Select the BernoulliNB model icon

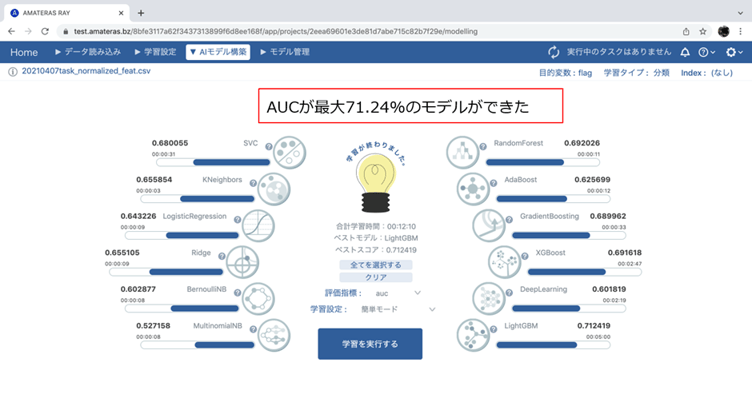coord(258,299)
